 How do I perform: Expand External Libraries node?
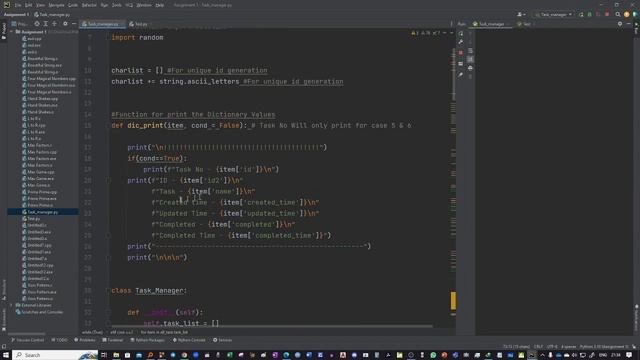pyautogui.click(x=12, y=305)
